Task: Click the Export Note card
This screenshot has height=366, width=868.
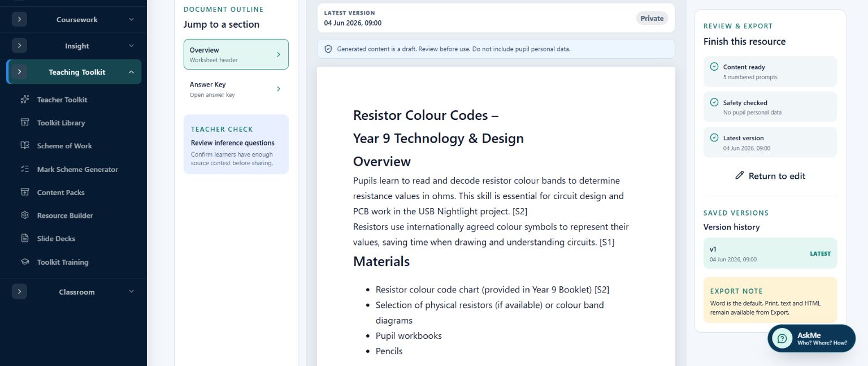Action: [x=770, y=300]
